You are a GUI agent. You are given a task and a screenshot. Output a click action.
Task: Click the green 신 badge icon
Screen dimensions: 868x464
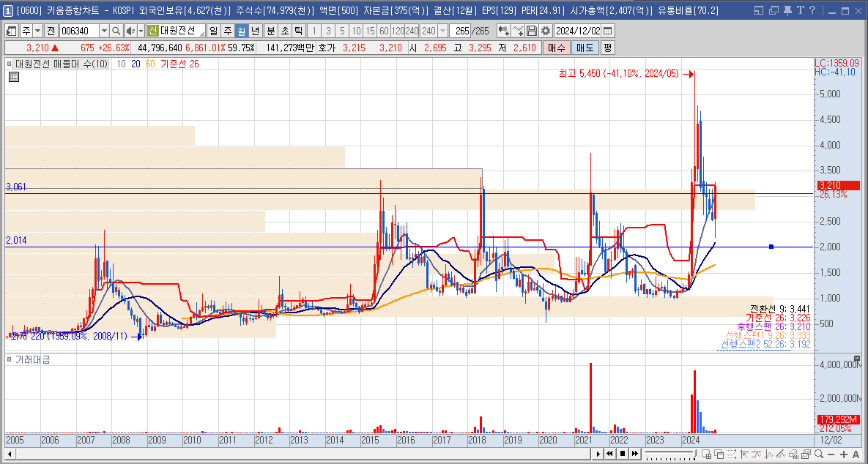click(153, 31)
